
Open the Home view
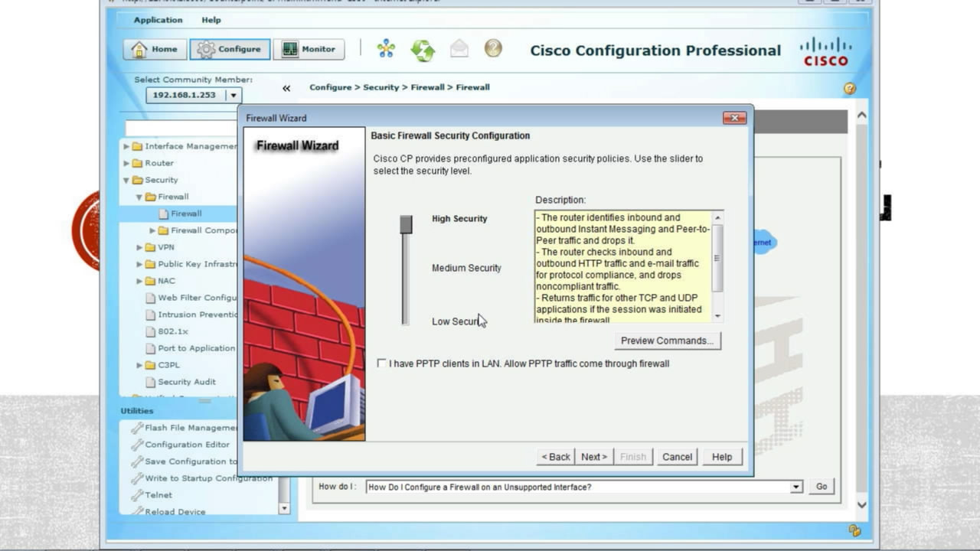[155, 49]
